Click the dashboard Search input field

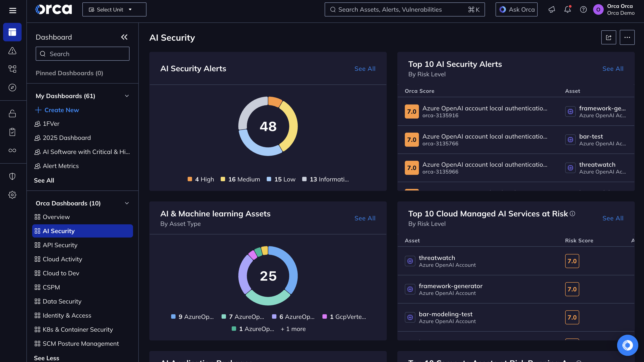click(83, 54)
